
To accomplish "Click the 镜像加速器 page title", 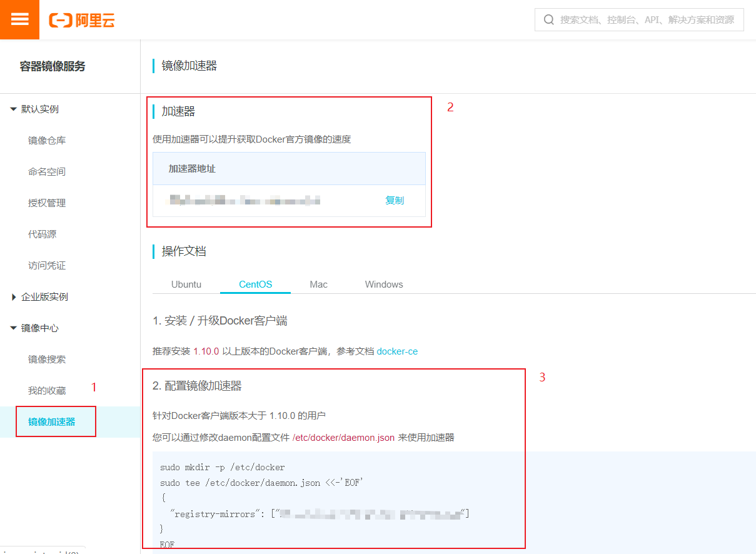I will pos(189,66).
